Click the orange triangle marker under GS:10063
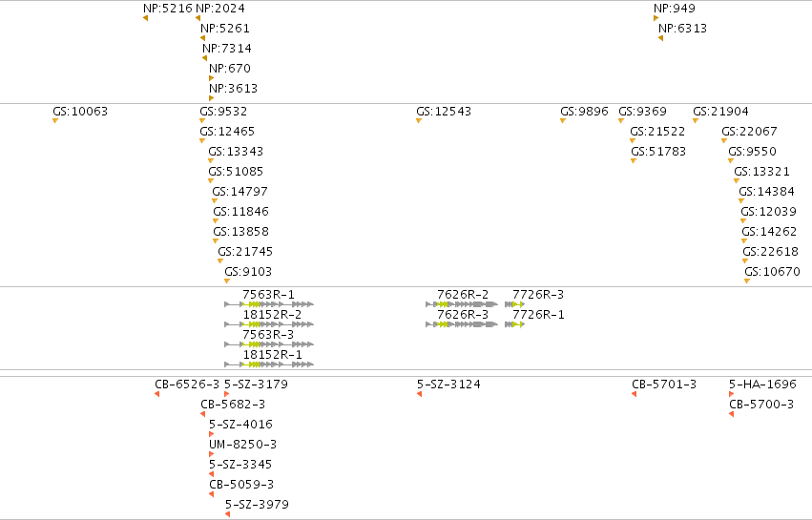The image size is (812, 520). click(x=55, y=121)
